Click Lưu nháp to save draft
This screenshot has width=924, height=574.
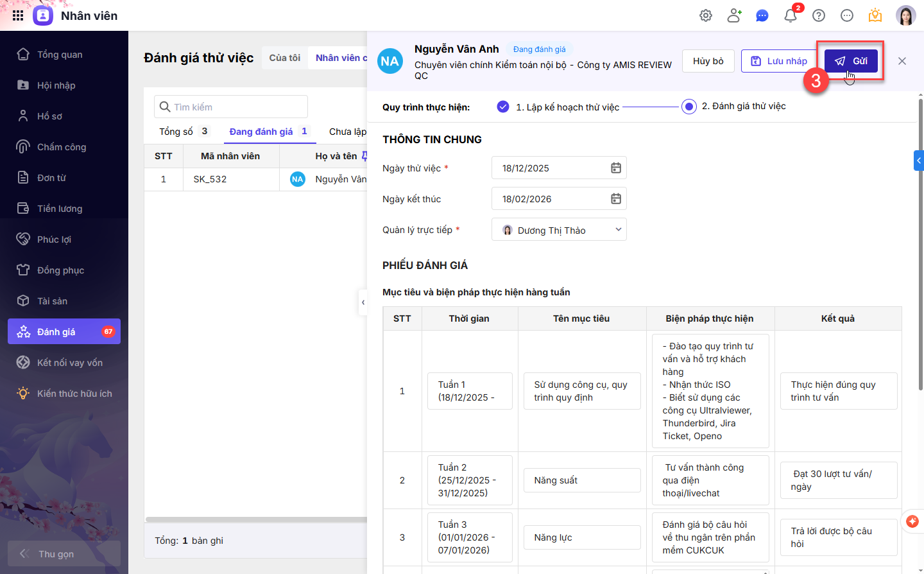point(778,61)
